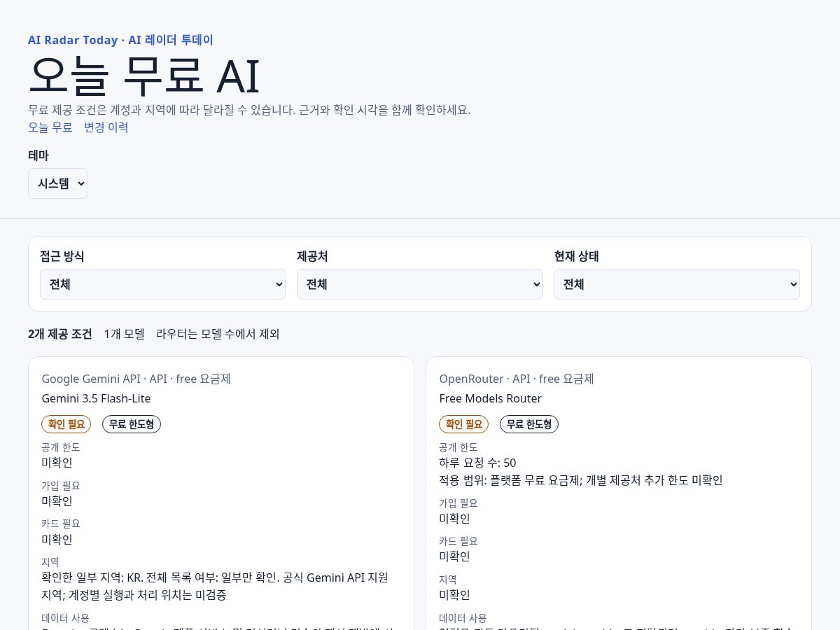Click the Free Models Router card title
Screen dimensions: 840x630
(x=491, y=398)
